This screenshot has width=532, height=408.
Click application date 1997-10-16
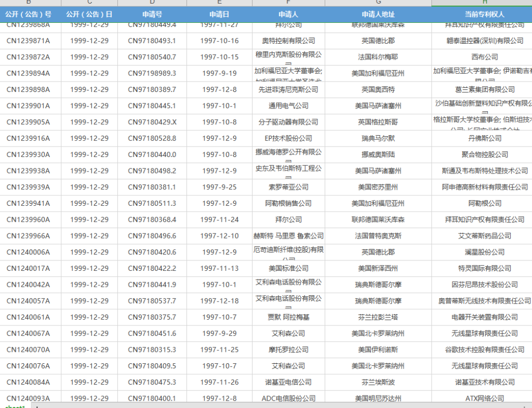point(219,41)
